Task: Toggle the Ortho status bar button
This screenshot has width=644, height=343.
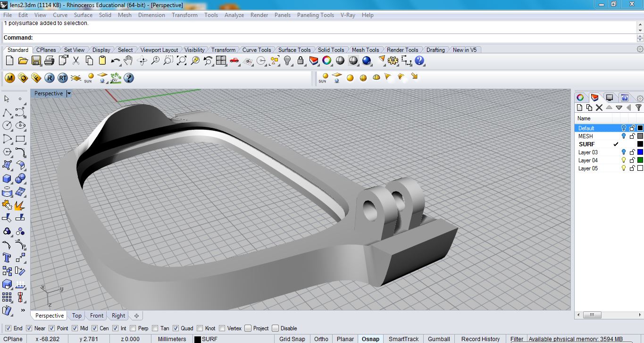Action: point(321,339)
